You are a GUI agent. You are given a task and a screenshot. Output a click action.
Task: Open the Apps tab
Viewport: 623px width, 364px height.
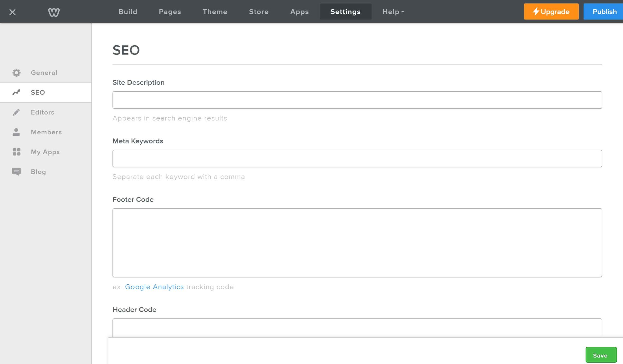coord(299,12)
